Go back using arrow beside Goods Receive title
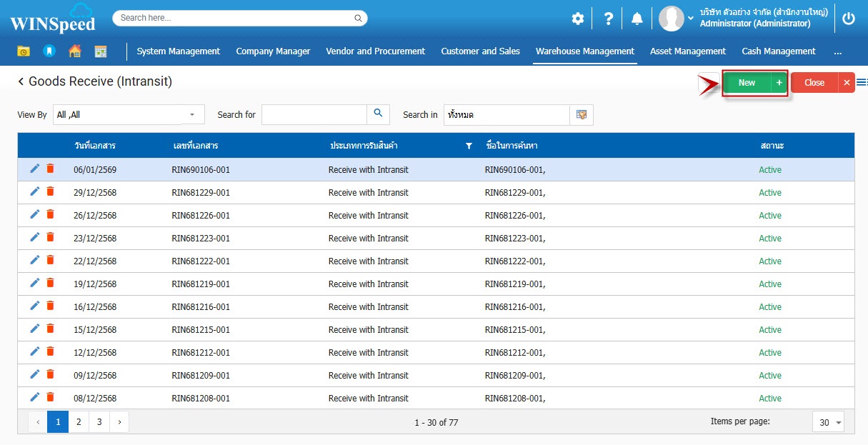The height and width of the screenshot is (445, 868). point(21,82)
